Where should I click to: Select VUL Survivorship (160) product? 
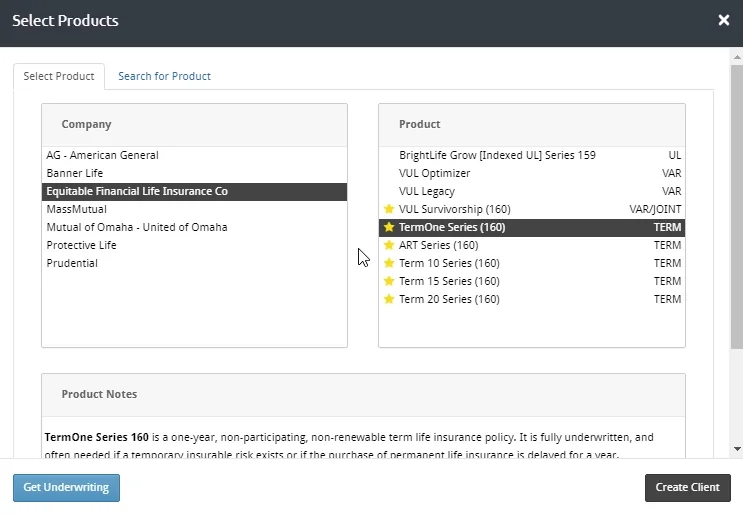(x=532, y=209)
